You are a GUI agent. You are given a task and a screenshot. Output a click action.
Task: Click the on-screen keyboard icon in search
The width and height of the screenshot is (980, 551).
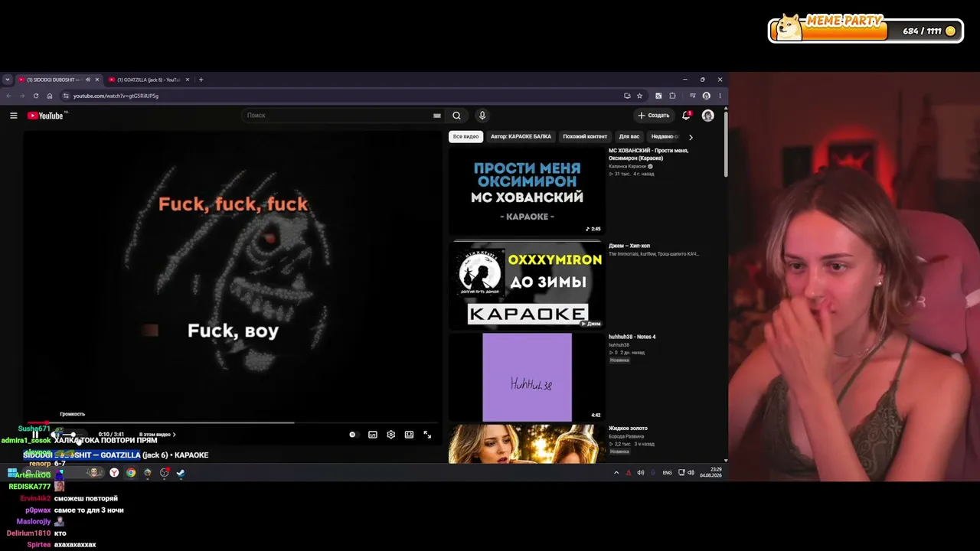click(x=437, y=116)
